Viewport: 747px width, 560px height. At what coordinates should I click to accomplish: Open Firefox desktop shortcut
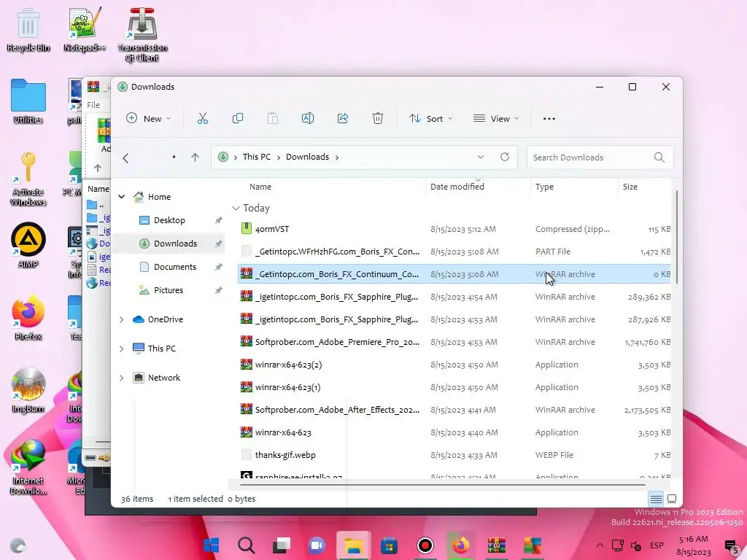pos(28,318)
